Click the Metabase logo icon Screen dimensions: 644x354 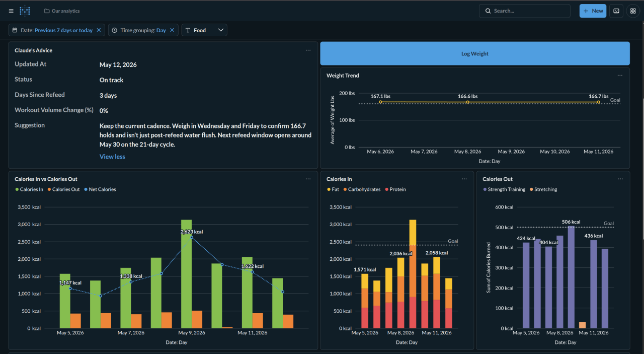click(x=25, y=11)
